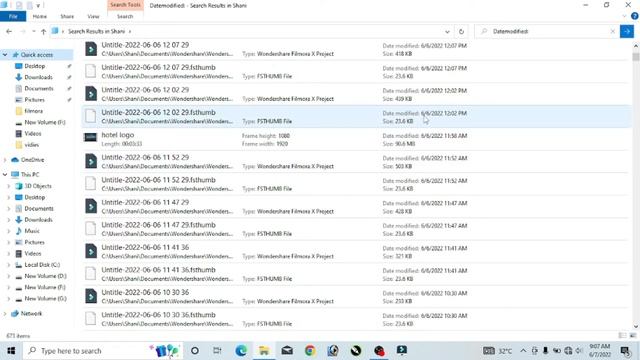Screen dimensions: 640x360
Task: Open the filmora folder in Quick access
Action: tap(33, 111)
